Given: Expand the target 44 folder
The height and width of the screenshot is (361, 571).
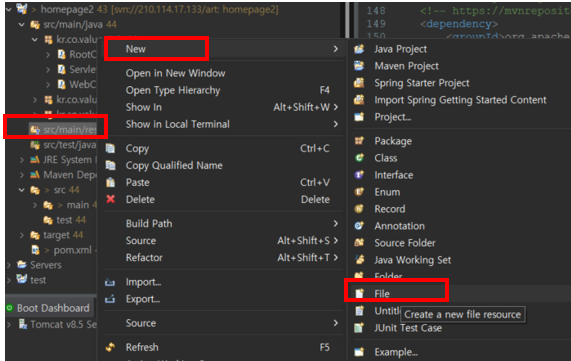Looking at the screenshot, I should [21, 235].
